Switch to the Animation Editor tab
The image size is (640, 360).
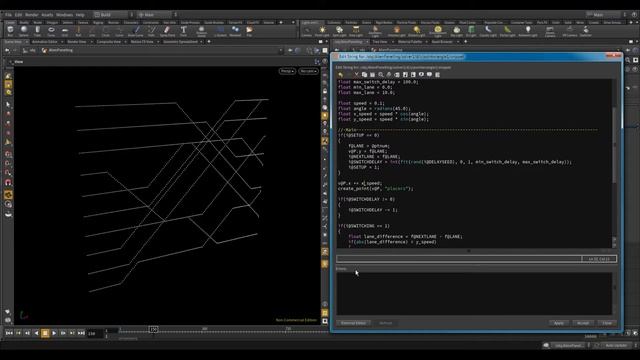[45, 42]
